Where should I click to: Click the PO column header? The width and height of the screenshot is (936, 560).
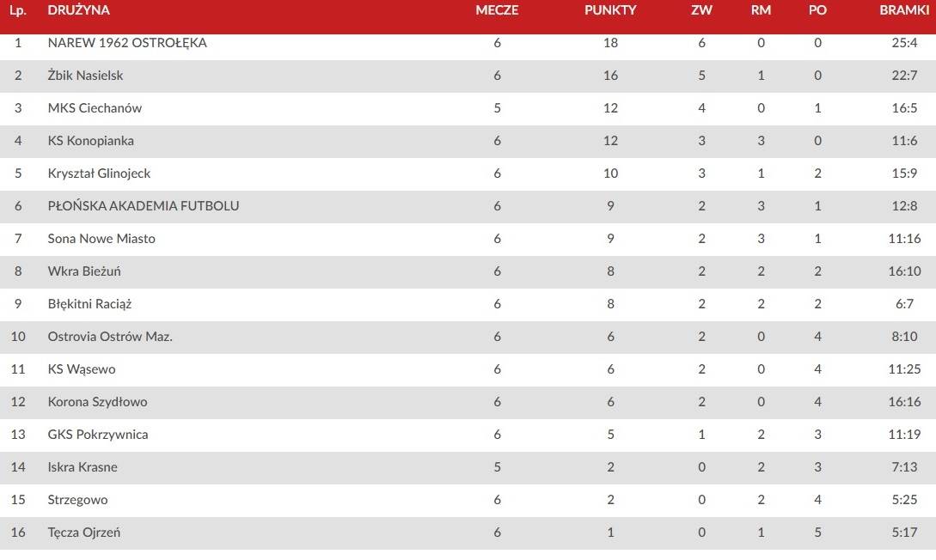817,10
